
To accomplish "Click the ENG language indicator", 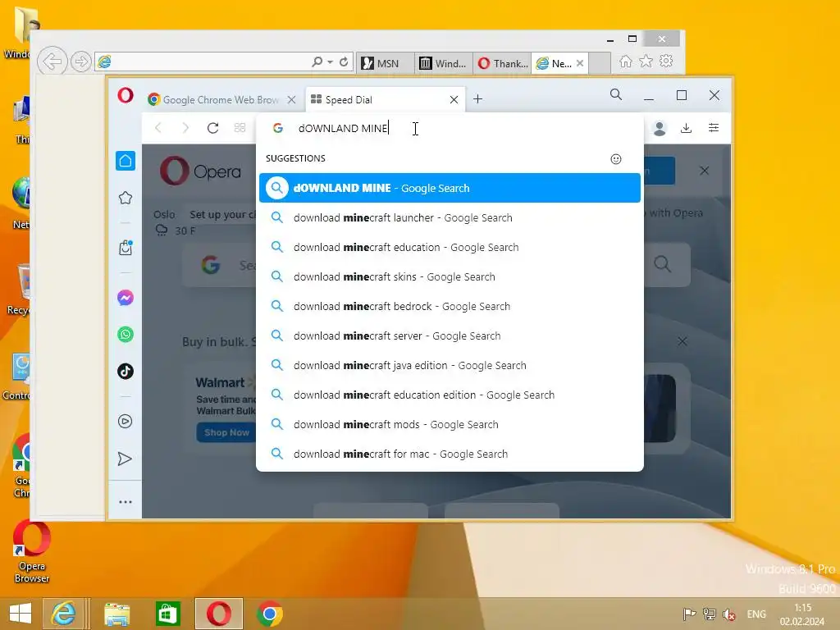I will tap(756, 614).
